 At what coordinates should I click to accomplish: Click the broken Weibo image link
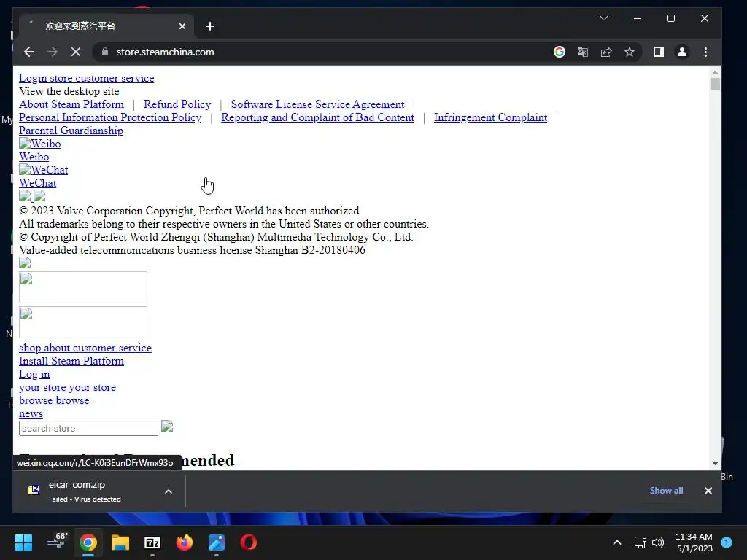coord(39,144)
